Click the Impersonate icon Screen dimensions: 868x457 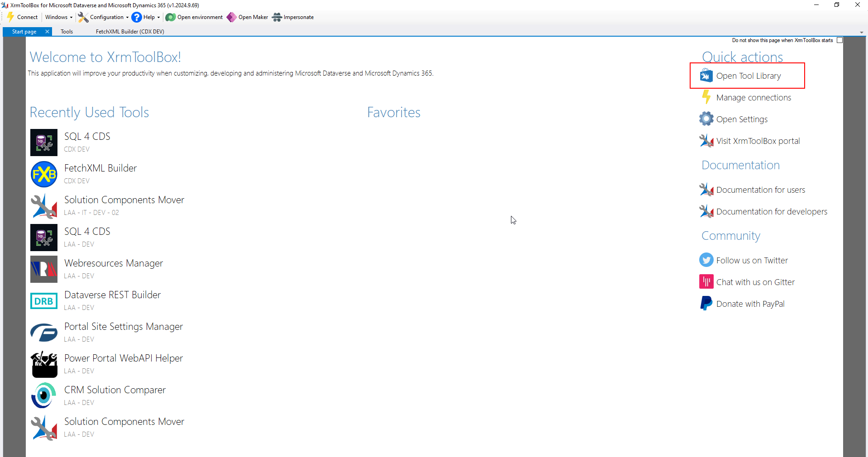277,17
